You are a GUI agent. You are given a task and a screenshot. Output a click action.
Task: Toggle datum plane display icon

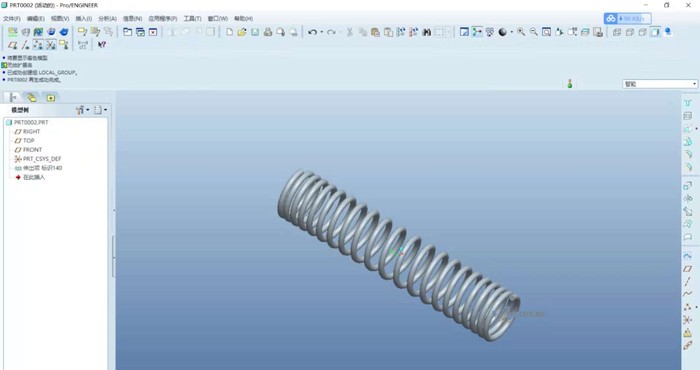point(12,45)
